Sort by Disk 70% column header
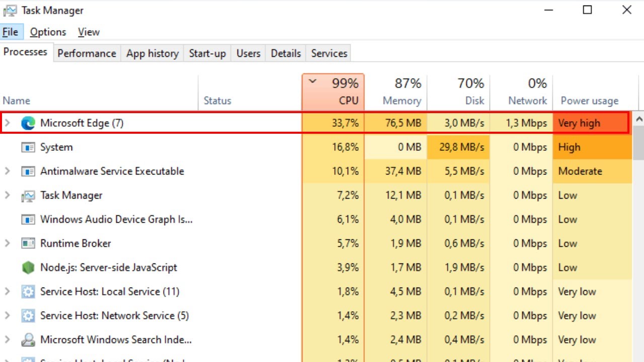644x362 pixels. click(x=458, y=93)
